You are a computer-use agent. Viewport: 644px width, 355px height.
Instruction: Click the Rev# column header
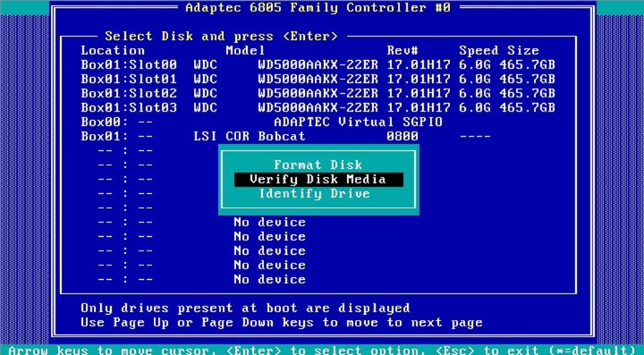point(402,51)
